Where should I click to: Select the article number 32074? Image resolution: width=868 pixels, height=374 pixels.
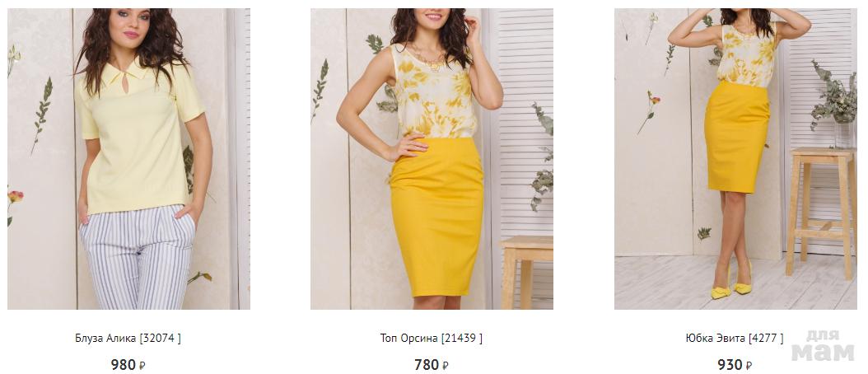pos(160,338)
